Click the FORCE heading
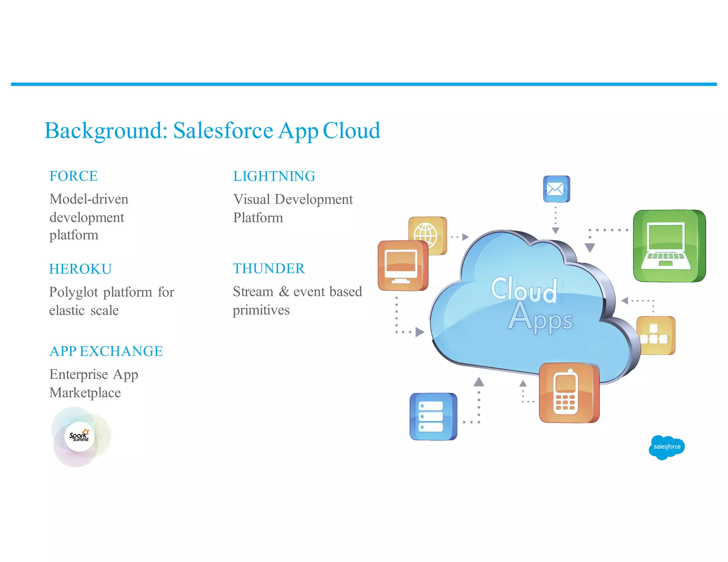Image resolution: width=728 pixels, height=562 pixels. click(74, 176)
